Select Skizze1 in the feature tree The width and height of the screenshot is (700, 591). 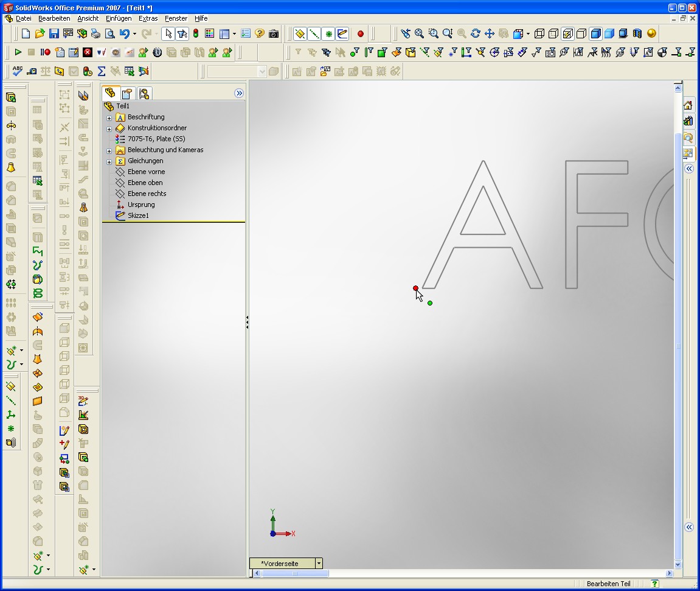[138, 215]
